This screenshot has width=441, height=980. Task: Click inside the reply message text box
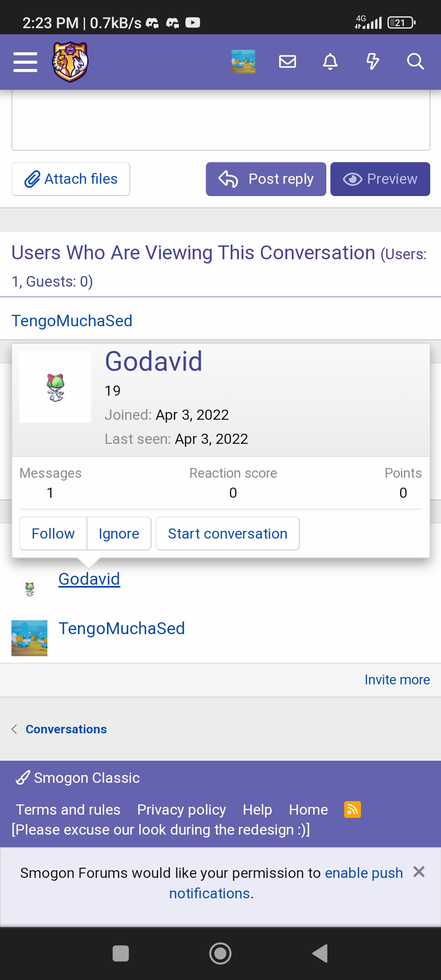tap(220, 120)
